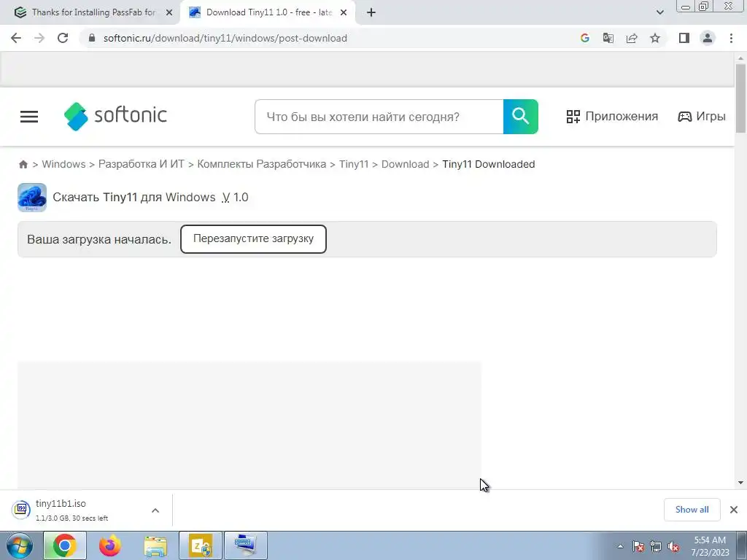This screenshot has height=560, width=747.
Task: Focus the Softonic search field
Action: coord(379,117)
